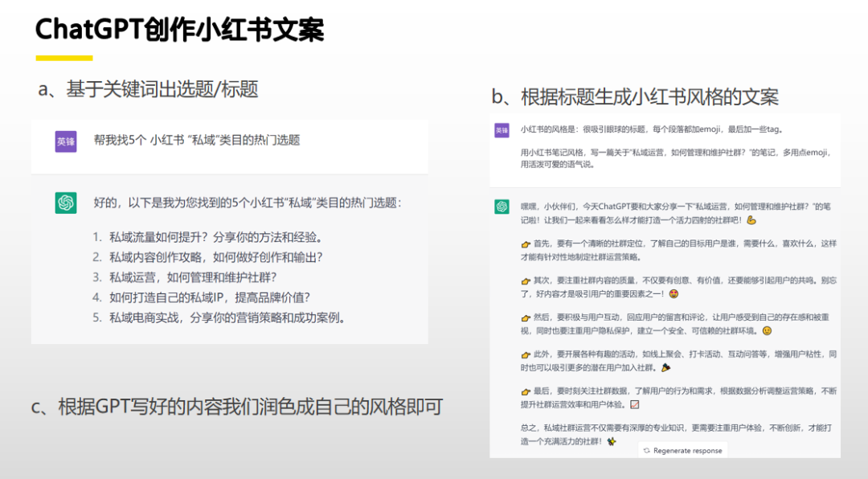Click the smiley emoji after '可信赖的社群环境'
Viewport: 868px width, 479px height.
pos(768,330)
